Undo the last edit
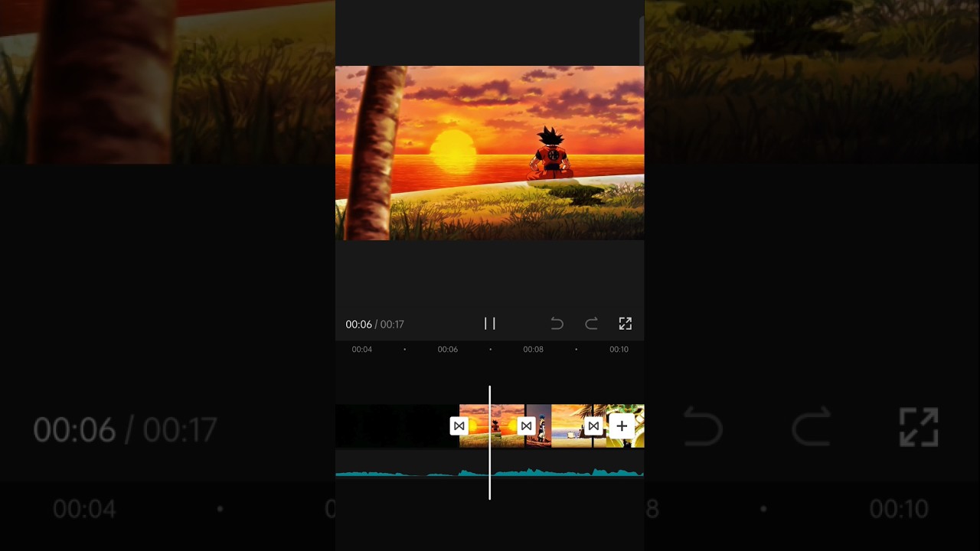 [557, 324]
